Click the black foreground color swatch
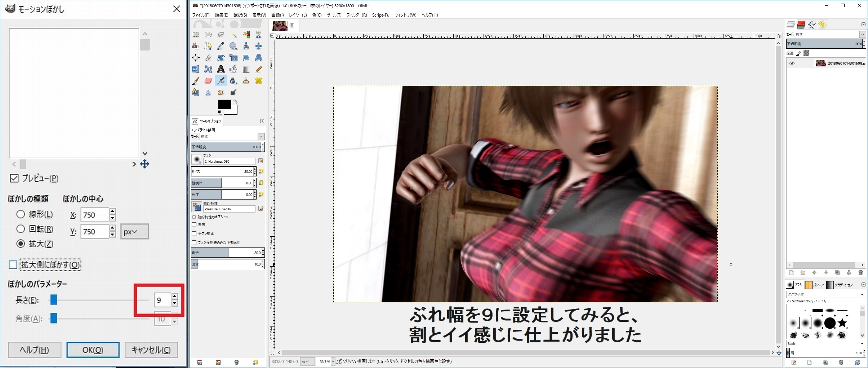 click(x=224, y=104)
